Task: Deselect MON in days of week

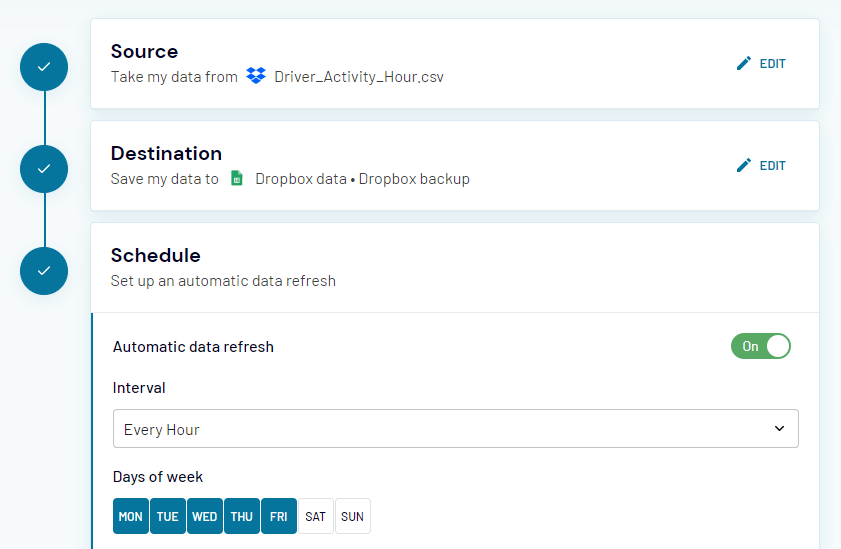Action: pyautogui.click(x=131, y=516)
